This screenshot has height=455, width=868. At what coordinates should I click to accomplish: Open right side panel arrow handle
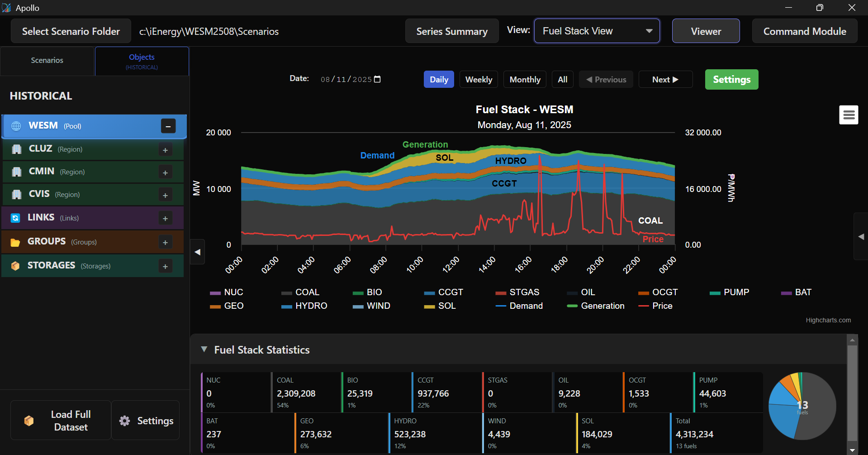click(861, 236)
